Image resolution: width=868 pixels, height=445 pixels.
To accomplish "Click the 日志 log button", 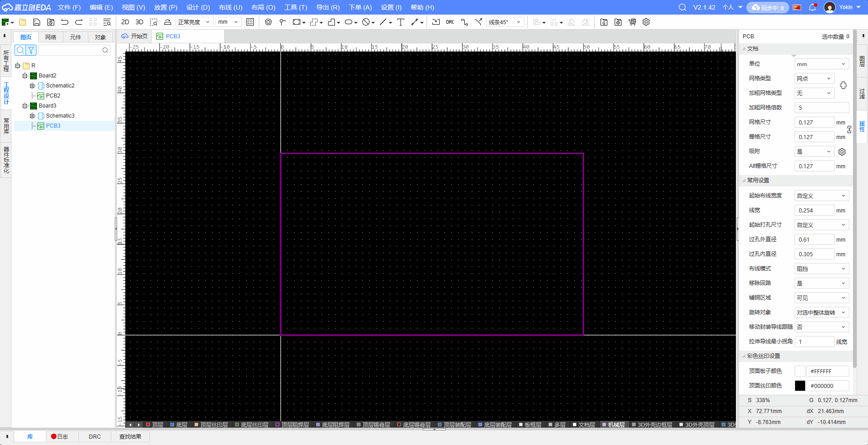I will 60,436.
